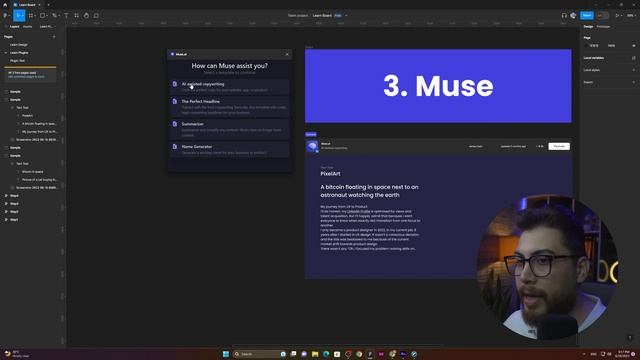The width and height of the screenshot is (640, 360).
Task: Click the Summarizer document icon
Action: coord(175,124)
